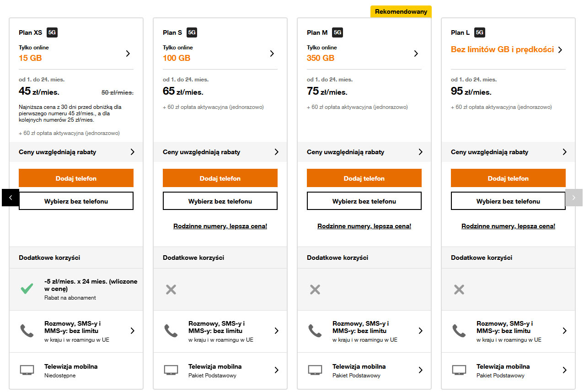Screen dimensions: 584x392
Task: Click the TV icon in Plan XS card
Action: (x=27, y=370)
